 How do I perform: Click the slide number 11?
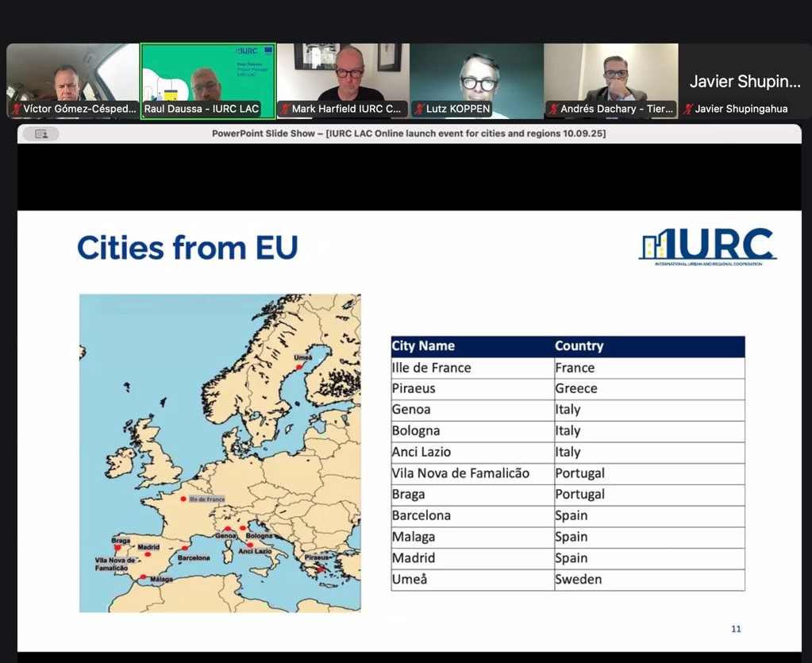(735, 629)
